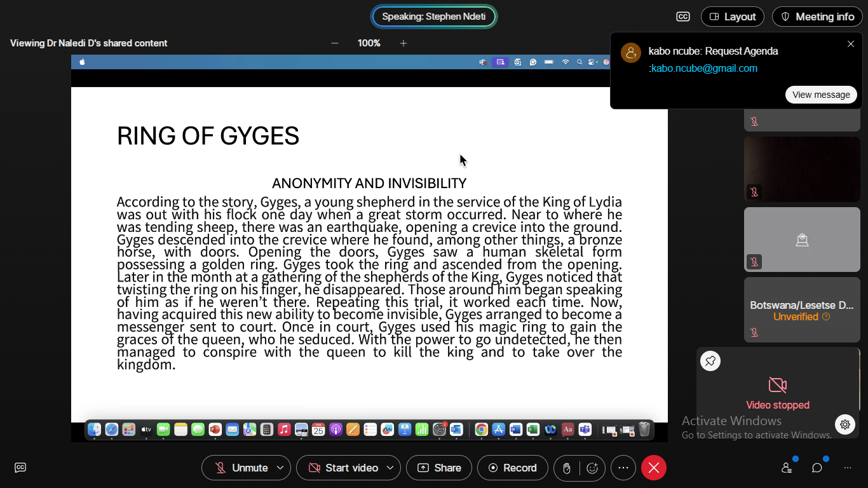Click View message in the notification

coord(821,95)
